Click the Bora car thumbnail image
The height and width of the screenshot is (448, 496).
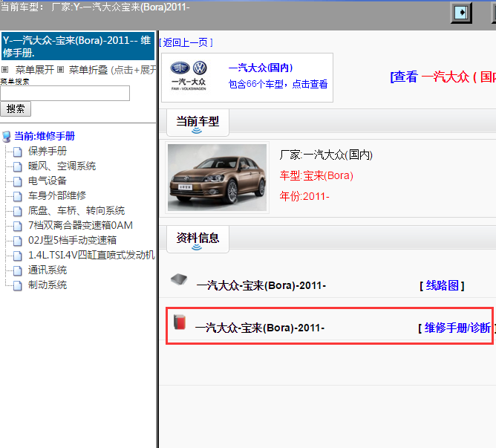(x=217, y=178)
